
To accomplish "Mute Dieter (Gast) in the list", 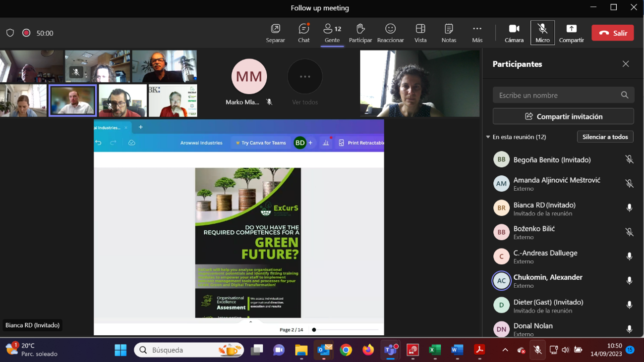I will point(629,305).
